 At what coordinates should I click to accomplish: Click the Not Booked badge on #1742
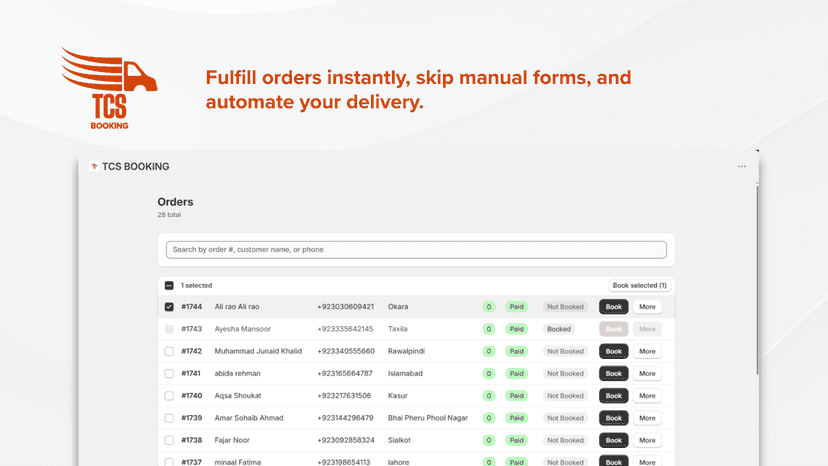[x=565, y=351]
